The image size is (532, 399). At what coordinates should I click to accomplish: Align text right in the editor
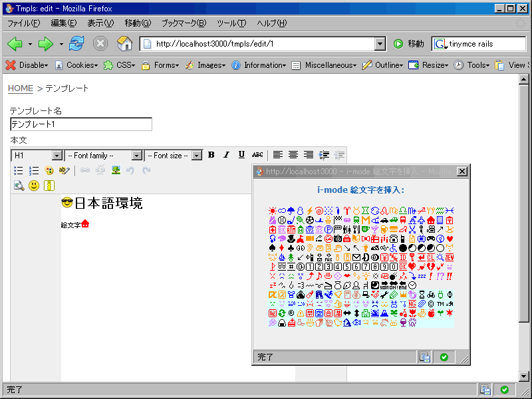click(309, 155)
